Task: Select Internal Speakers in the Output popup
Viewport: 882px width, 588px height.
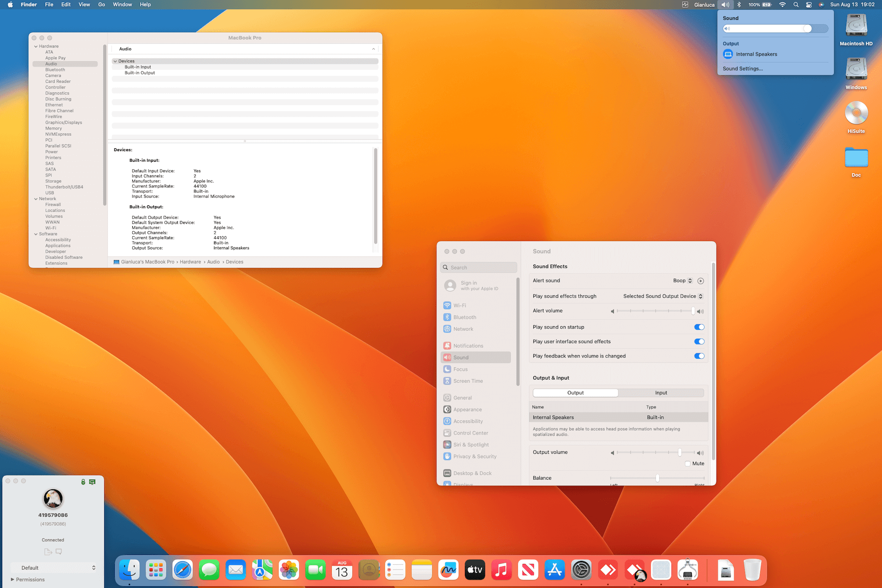Action: click(756, 54)
